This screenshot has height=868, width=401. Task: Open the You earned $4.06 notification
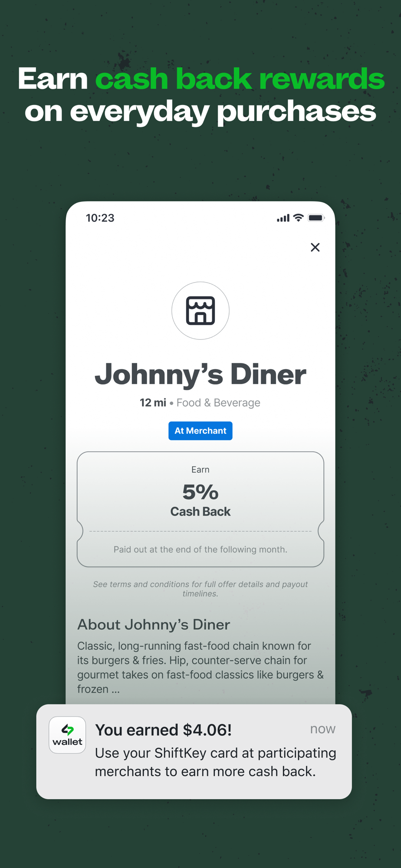coord(194,752)
